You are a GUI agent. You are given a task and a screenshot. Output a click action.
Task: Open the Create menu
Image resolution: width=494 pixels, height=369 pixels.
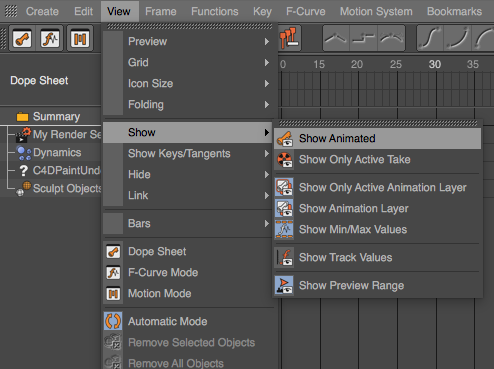pyautogui.click(x=42, y=11)
